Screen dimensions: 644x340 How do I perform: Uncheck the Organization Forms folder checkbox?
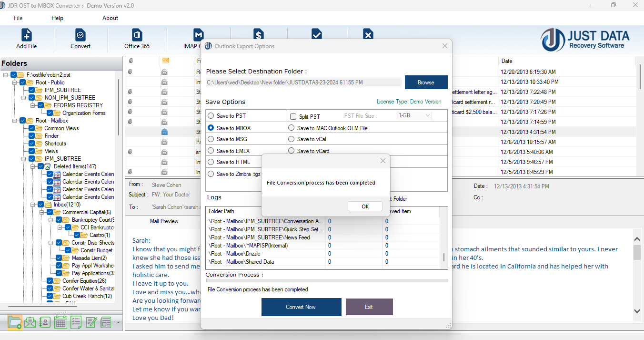coord(50,113)
